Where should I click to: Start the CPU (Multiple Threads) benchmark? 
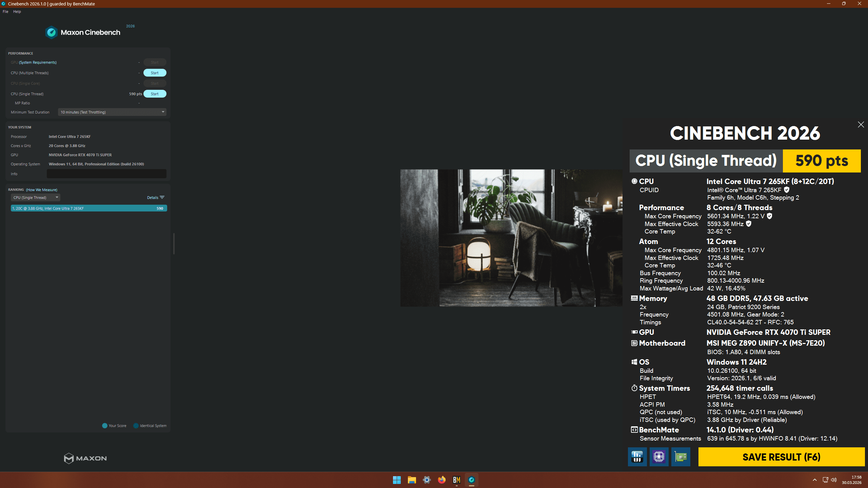(x=155, y=73)
